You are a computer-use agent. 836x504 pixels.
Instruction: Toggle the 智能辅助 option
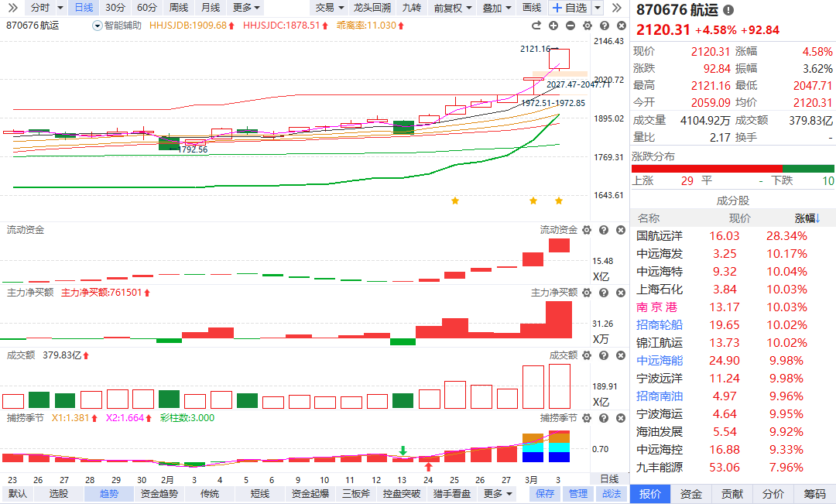click(x=117, y=26)
